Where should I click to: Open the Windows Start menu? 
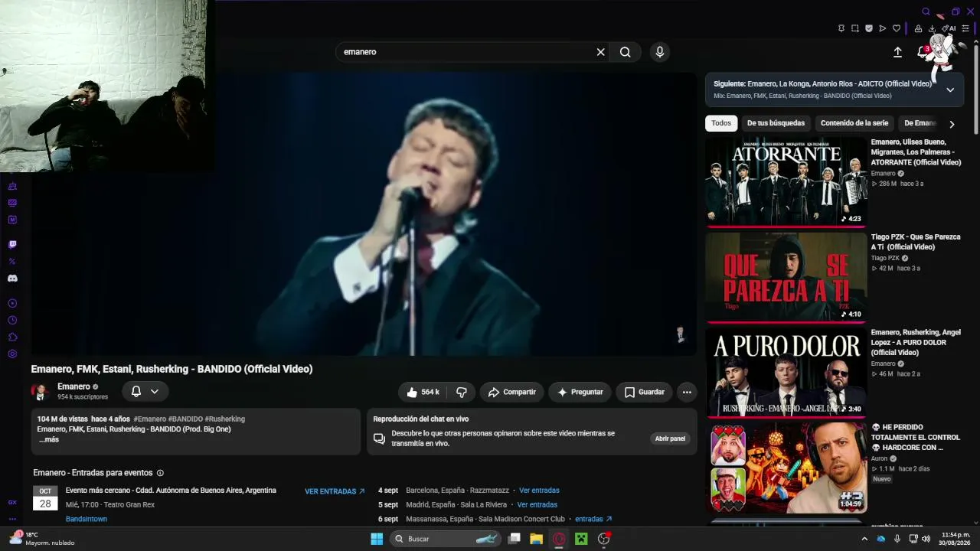pos(377,539)
